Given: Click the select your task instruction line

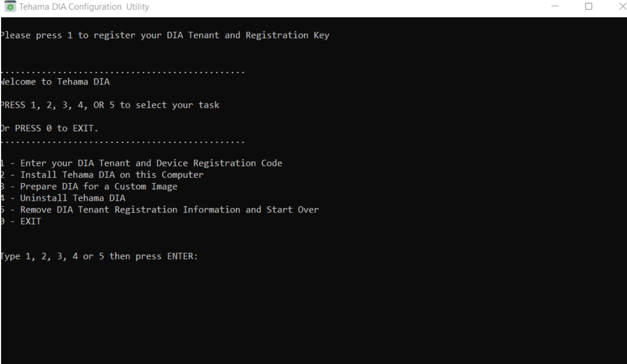Looking at the screenshot, I should point(110,105).
